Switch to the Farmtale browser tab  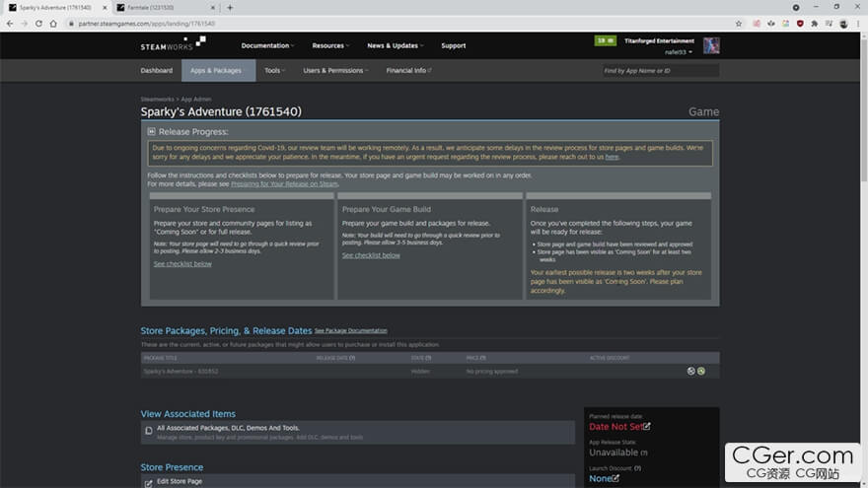click(165, 8)
